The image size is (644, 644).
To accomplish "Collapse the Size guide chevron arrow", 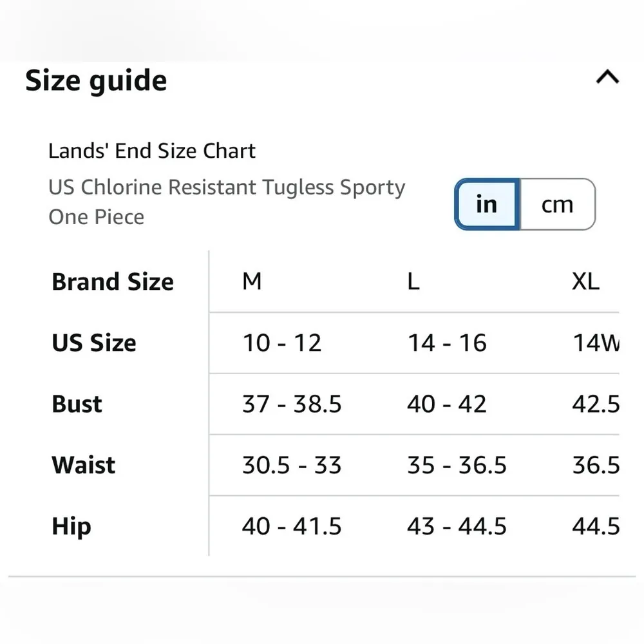I will tap(607, 78).
